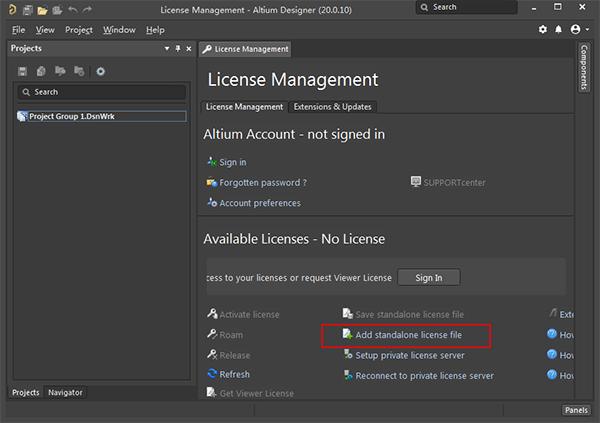
Task: Open Projects panel settings gear icon
Action: point(100,71)
